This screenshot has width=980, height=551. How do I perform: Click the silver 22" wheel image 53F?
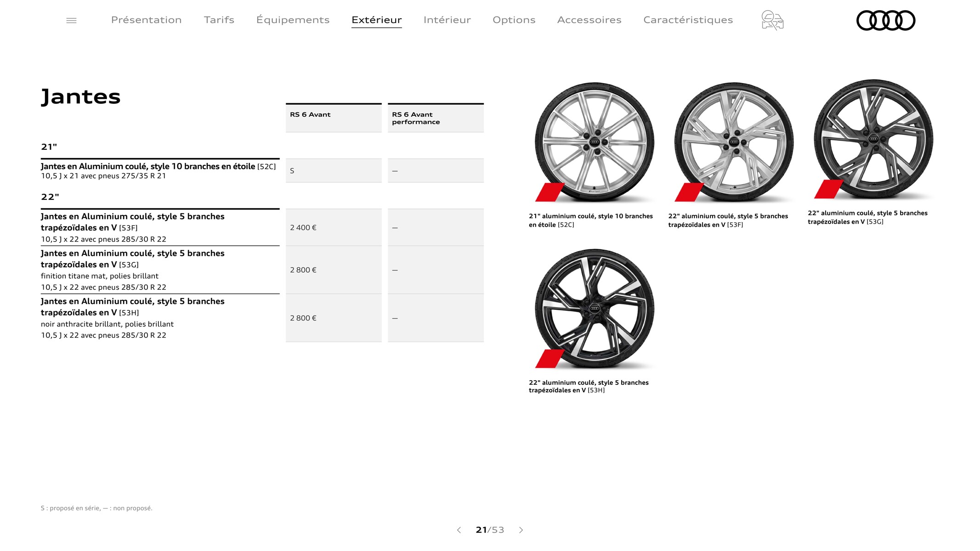point(734,142)
